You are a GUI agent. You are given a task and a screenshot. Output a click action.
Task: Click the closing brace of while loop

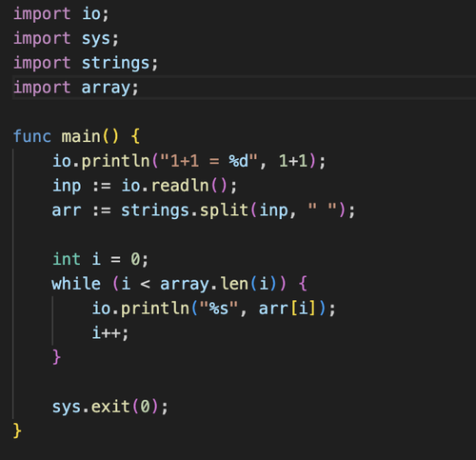coord(56,357)
